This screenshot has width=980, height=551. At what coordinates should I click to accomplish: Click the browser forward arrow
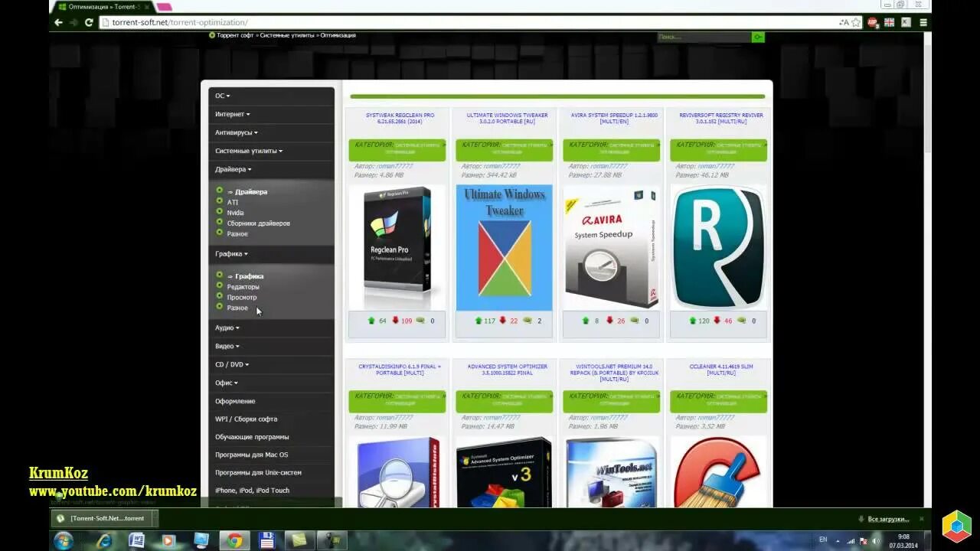(x=73, y=22)
